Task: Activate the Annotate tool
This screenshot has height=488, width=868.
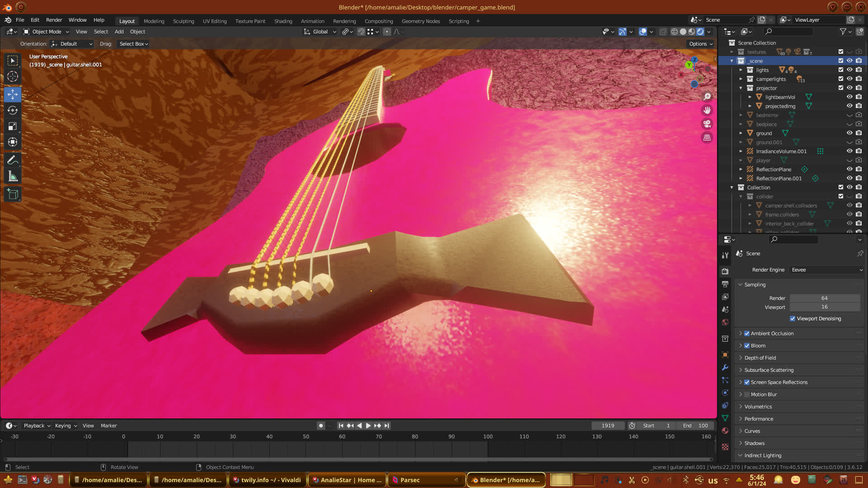Action: (x=13, y=160)
